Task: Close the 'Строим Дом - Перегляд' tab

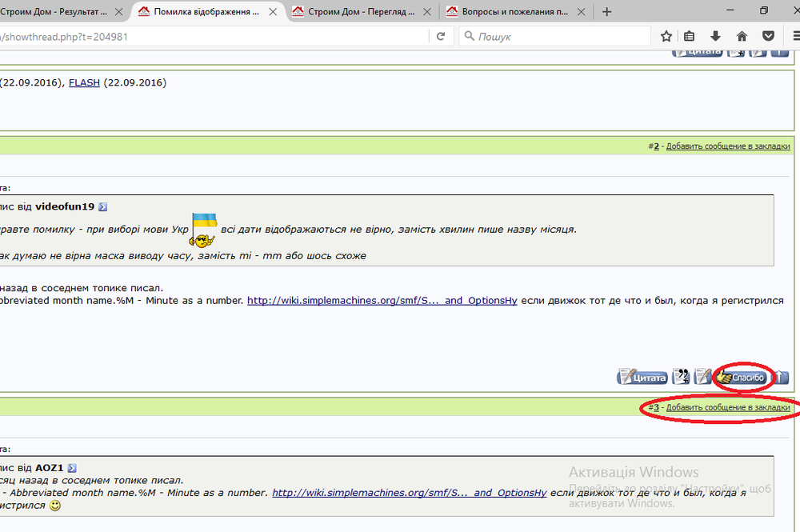Action: click(427, 12)
